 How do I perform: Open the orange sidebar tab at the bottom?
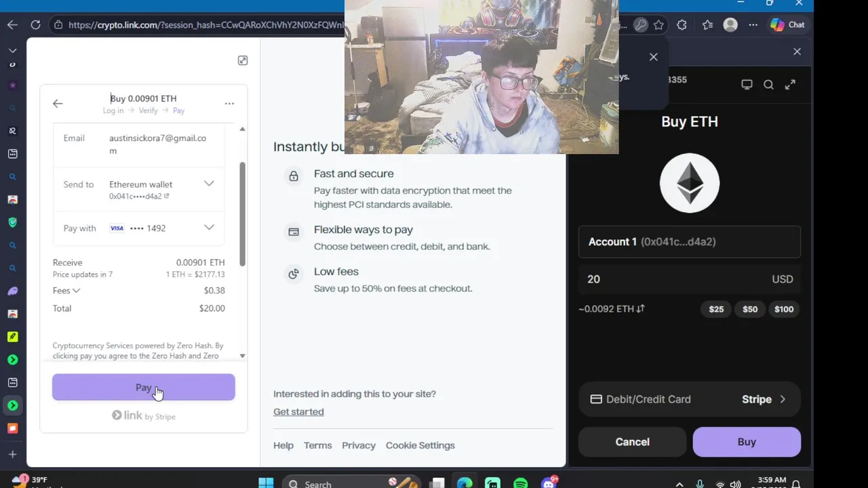tap(12, 428)
